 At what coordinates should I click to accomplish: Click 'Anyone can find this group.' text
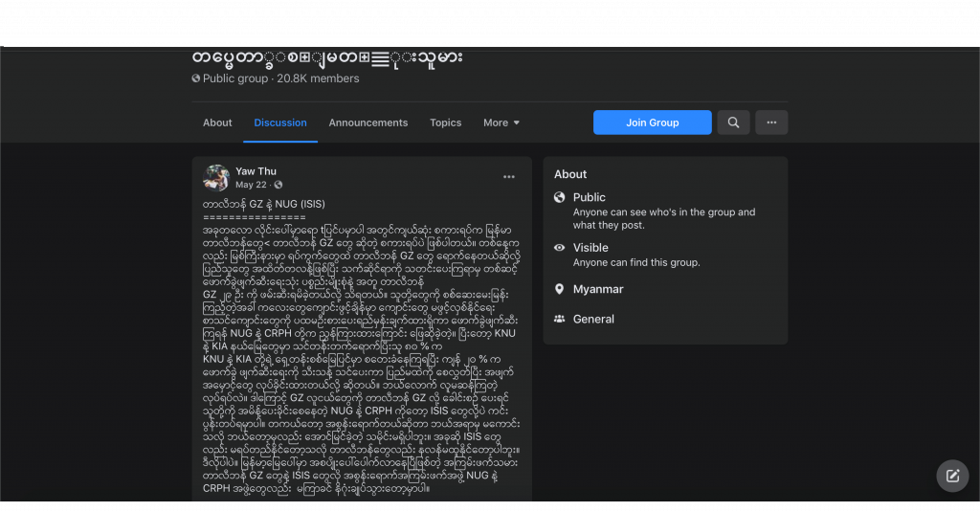(x=636, y=262)
